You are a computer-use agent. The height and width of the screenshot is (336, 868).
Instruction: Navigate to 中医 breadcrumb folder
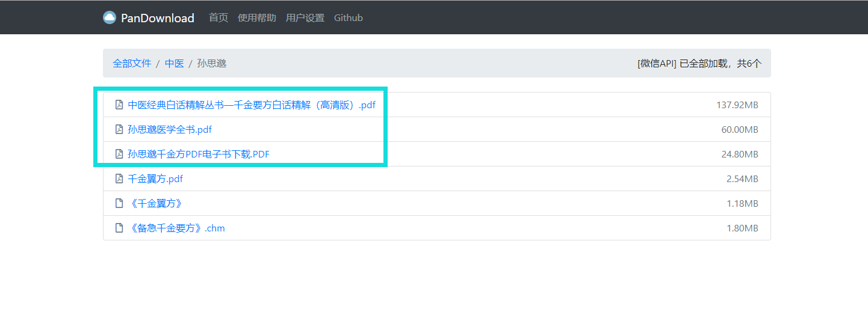click(175, 63)
